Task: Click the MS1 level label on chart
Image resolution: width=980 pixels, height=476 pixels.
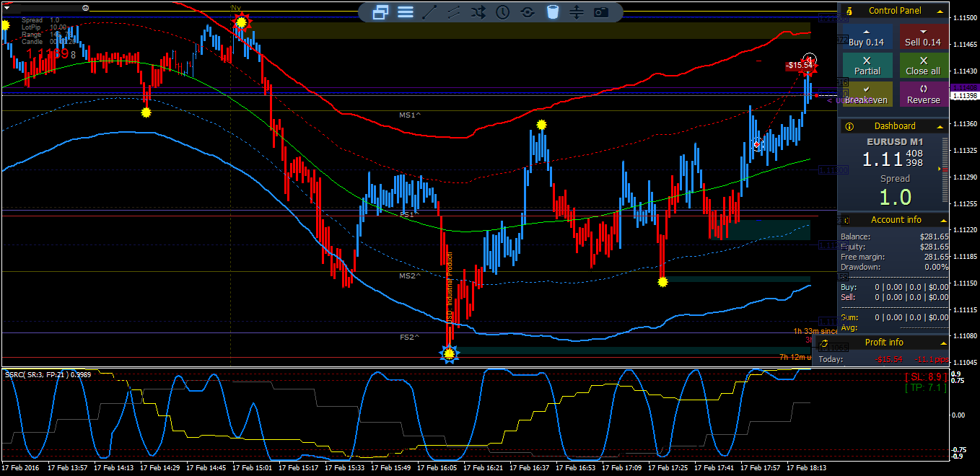Action: click(x=410, y=115)
